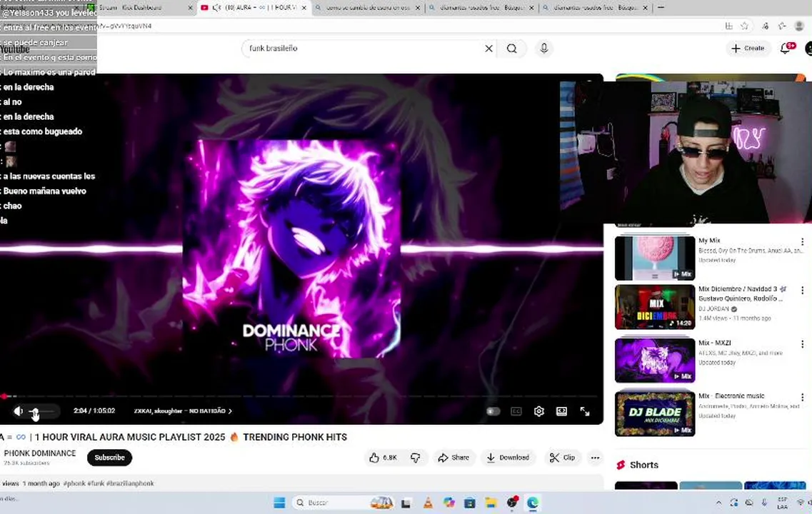
Task: Launch VLC from the taskbar
Action: click(x=428, y=503)
